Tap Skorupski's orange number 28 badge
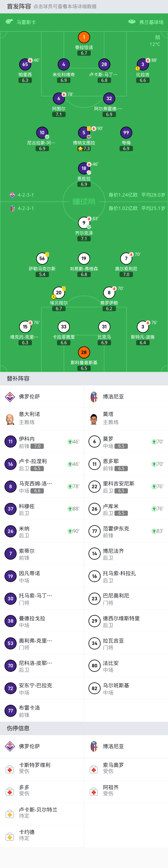The image size is (168, 868). tap(84, 352)
